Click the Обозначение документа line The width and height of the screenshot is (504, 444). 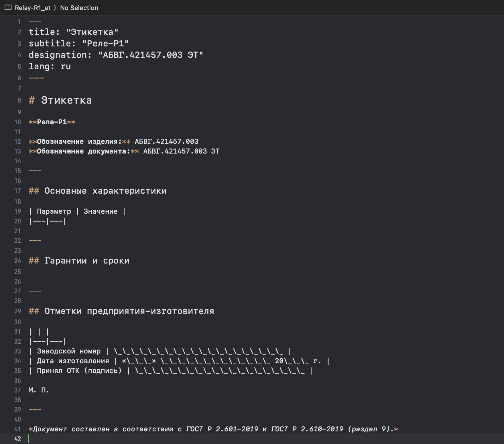124,151
